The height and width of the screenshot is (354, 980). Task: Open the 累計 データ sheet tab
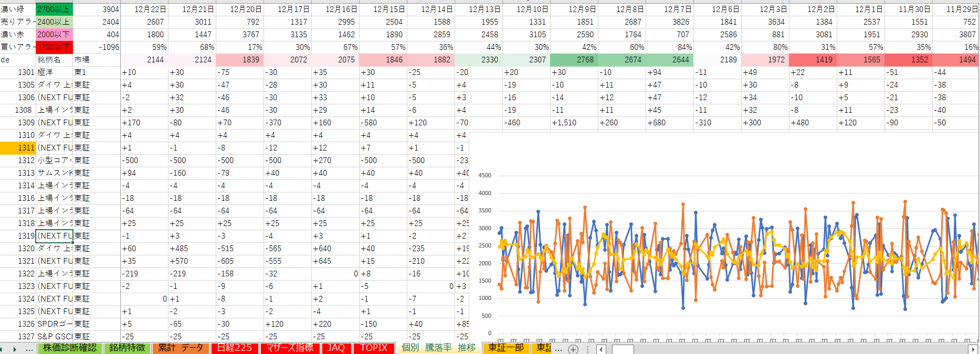(x=181, y=348)
